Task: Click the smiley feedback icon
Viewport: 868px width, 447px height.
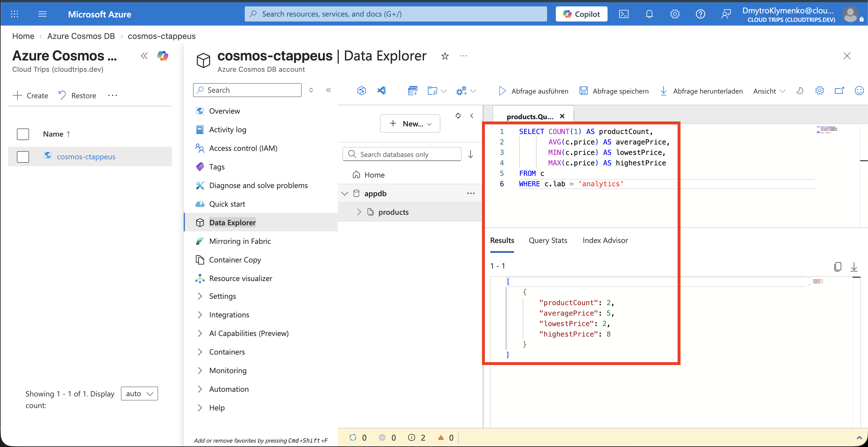Action: 860,91
